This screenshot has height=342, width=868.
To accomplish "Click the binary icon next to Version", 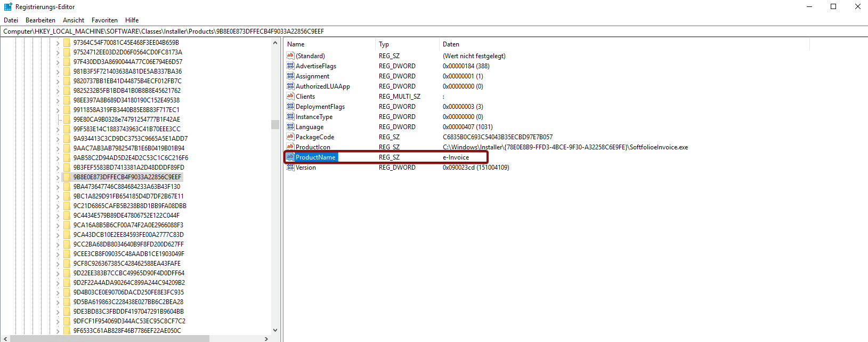I will 290,167.
